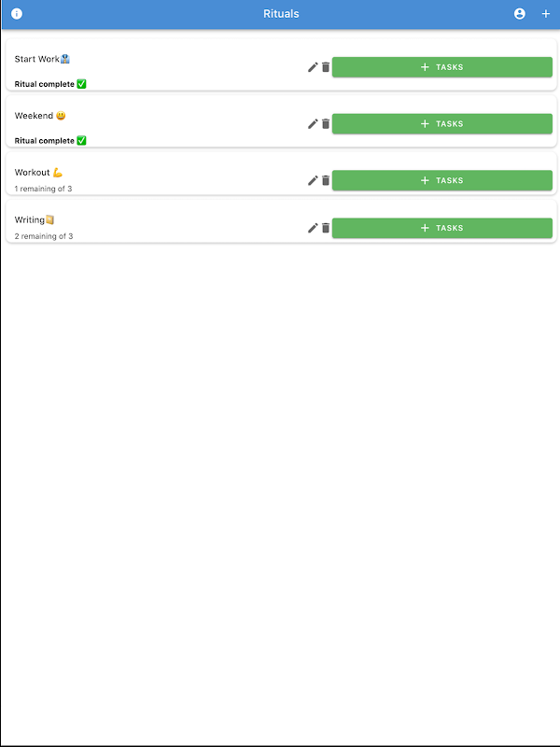The width and height of the screenshot is (560, 747).
Task: Delete the Start Work ritual
Action: click(x=326, y=67)
